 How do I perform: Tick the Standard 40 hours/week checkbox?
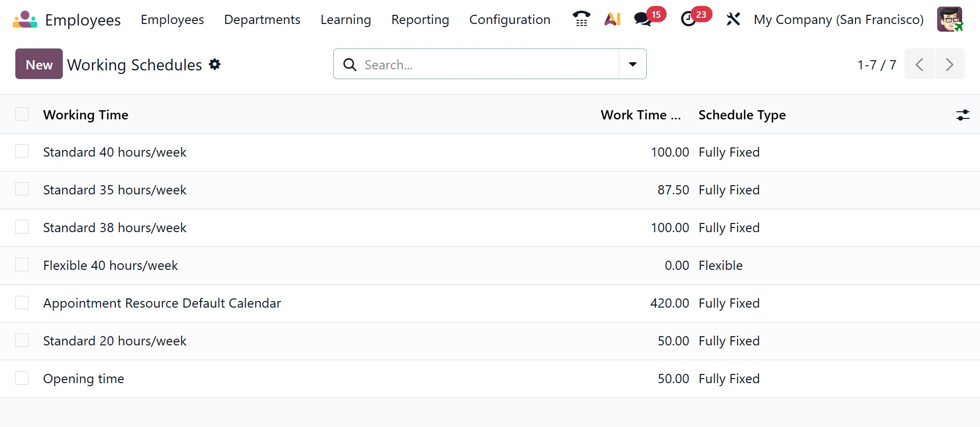click(x=22, y=152)
